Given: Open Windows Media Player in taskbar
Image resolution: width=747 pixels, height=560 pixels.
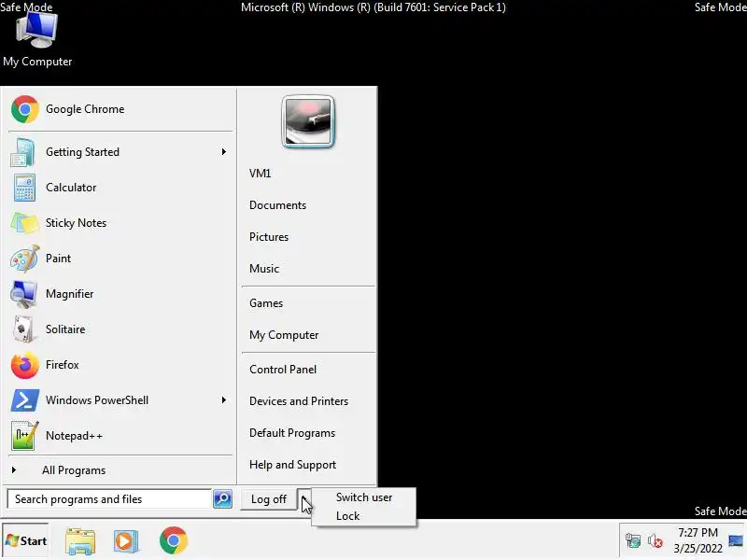Looking at the screenshot, I should pyautogui.click(x=126, y=541).
